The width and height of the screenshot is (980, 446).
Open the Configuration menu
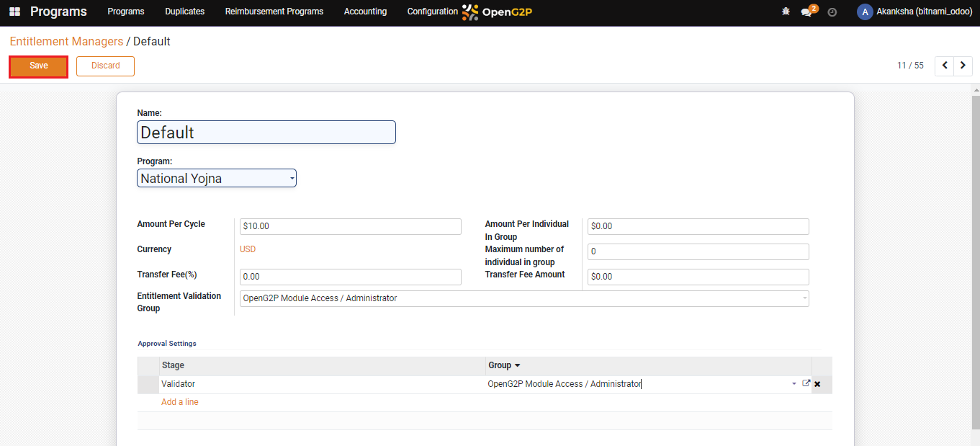(x=432, y=12)
